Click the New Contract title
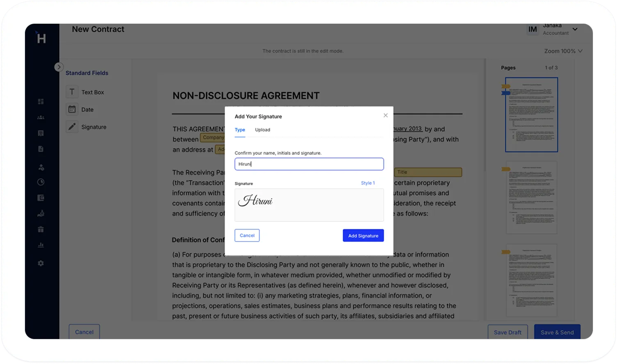Viewport: 617px width, 364px height. 98,29
